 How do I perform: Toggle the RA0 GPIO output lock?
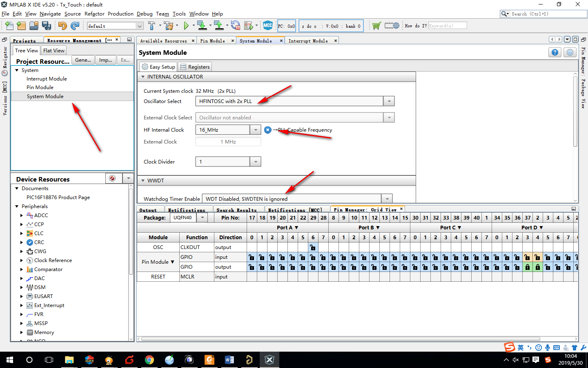(x=252, y=267)
